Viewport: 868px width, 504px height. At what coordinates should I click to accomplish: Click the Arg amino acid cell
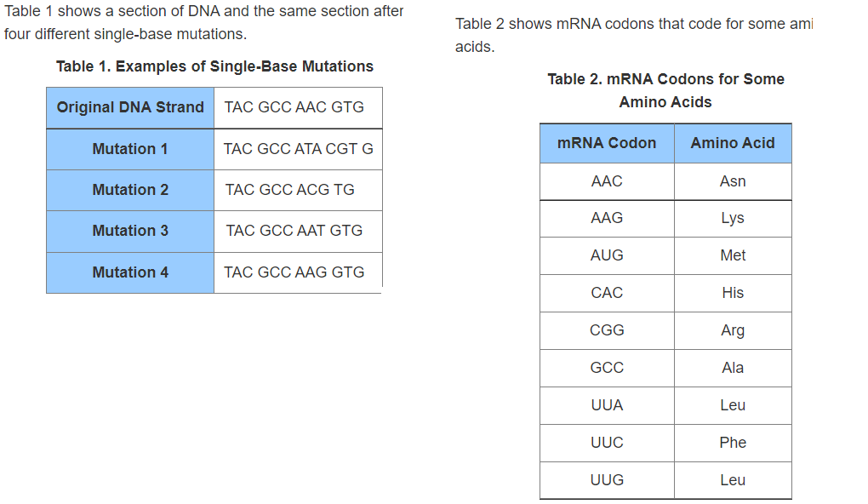pos(733,330)
